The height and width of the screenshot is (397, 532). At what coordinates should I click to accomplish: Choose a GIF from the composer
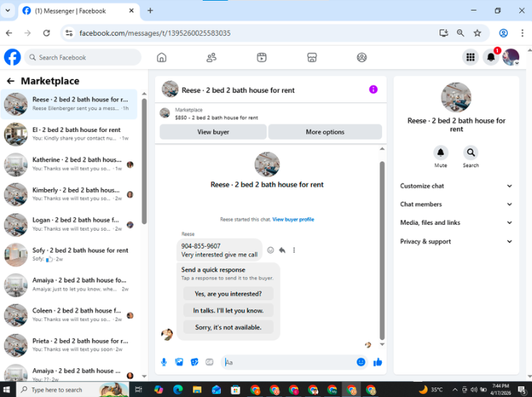pyautogui.click(x=209, y=362)
